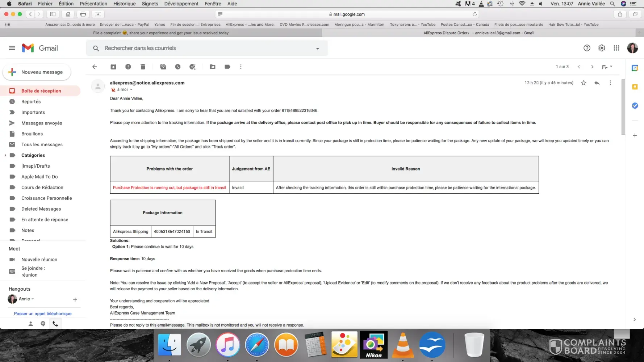The height and width of the screenshot is (362, 644).
Task: Click the search mail input field
Action: click(207, 48)
